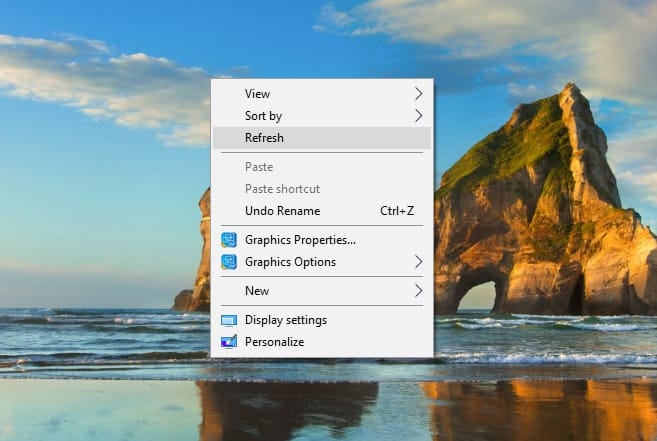Select the Graphics Options text label
This screenshot has width=657, height=441.
point(290,262)
